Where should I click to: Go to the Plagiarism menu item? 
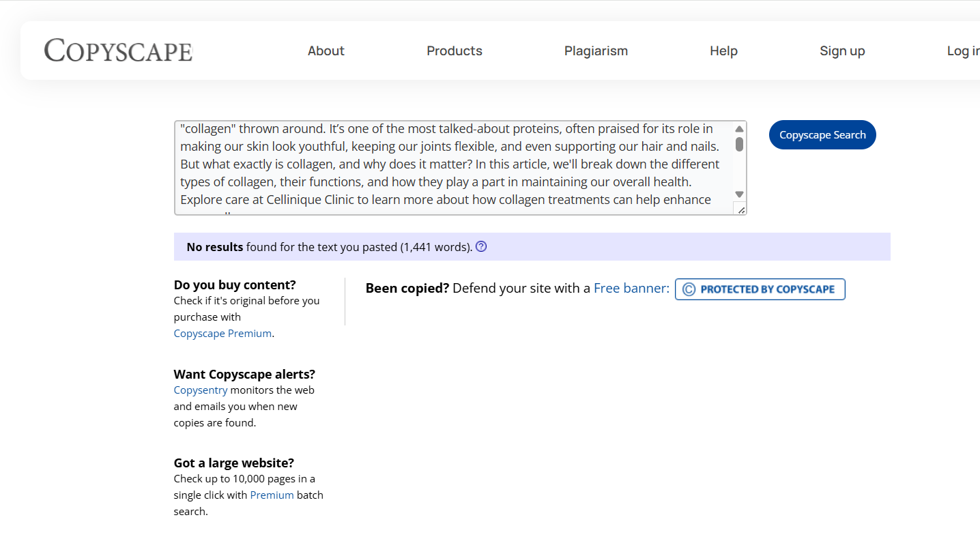[x=596, y=51]
